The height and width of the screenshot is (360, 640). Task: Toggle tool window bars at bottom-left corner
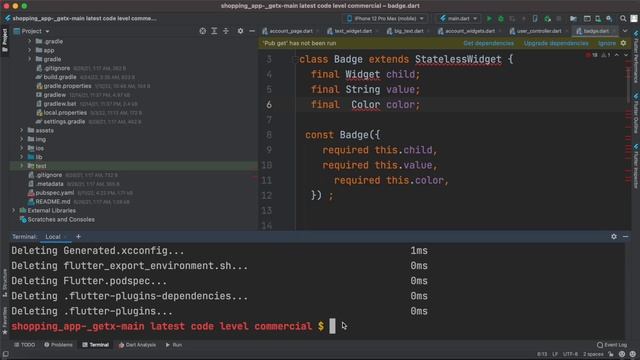tap(5, 354)
